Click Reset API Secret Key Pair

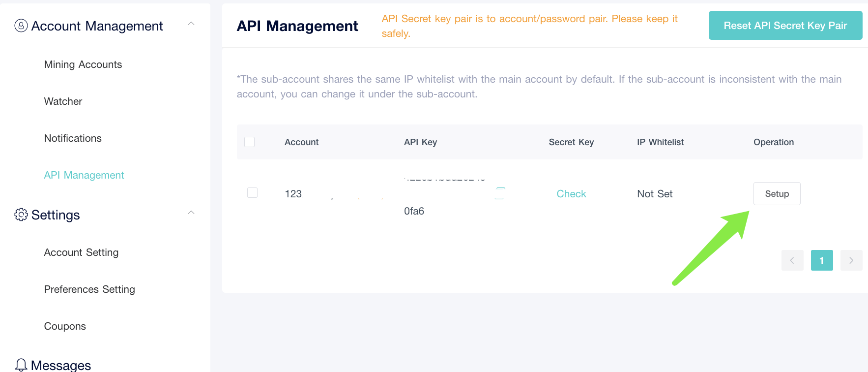(x=785, y=25)
